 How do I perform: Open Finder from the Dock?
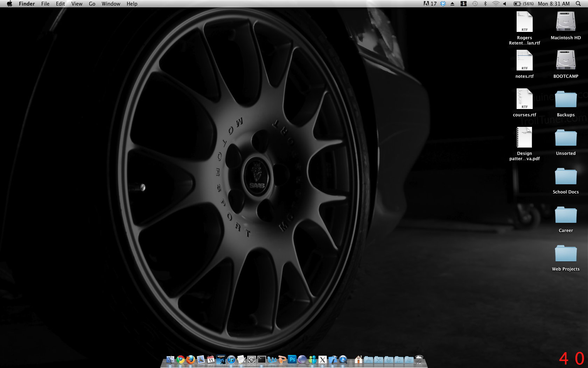(170, 359)
